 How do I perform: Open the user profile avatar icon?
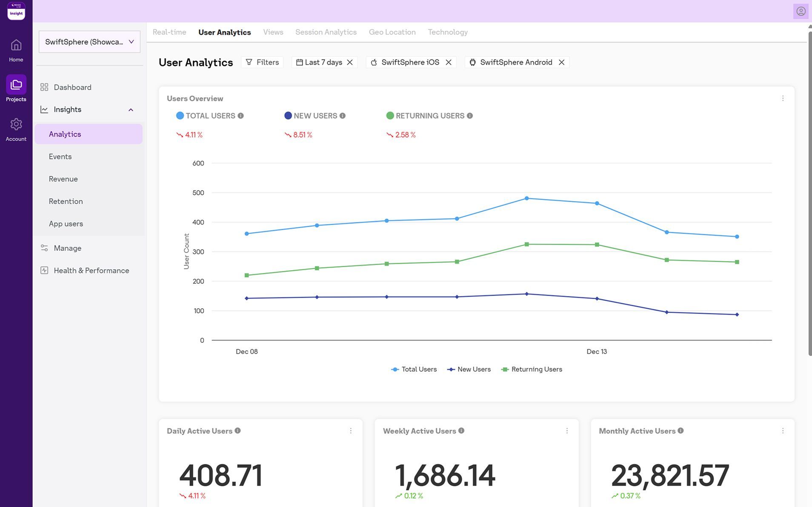(x=801, y=11)
